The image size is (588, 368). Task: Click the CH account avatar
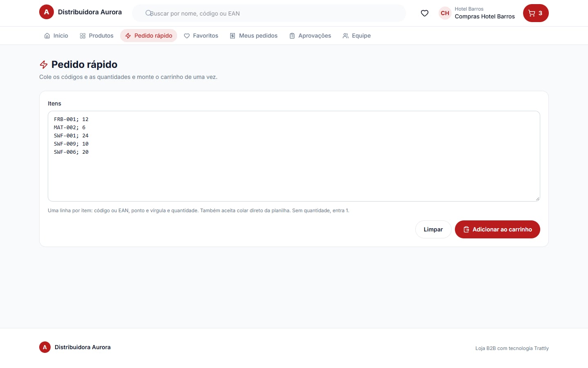tap(445, 13)
